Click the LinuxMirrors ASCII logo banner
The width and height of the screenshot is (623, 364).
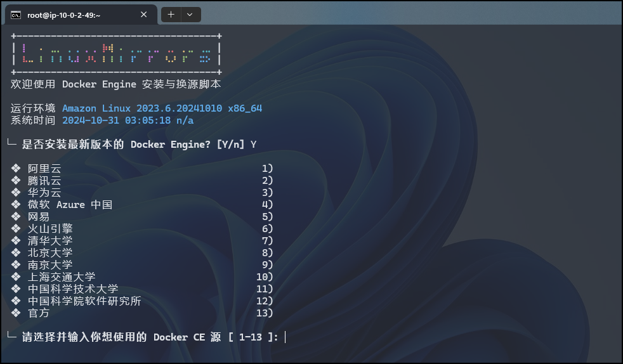[x=116, y=54]
